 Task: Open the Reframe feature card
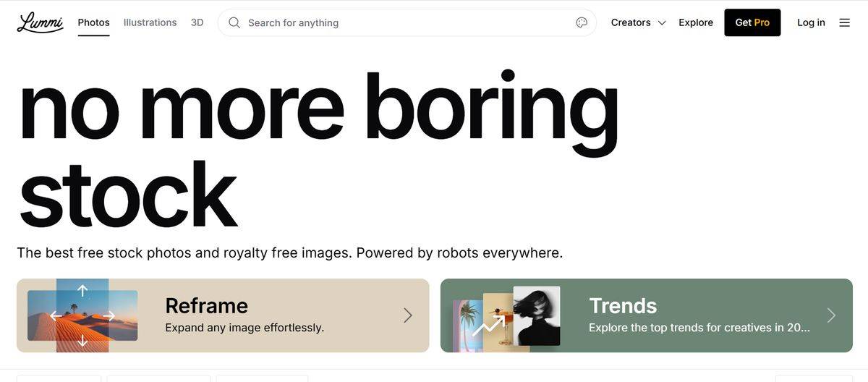click(x=223, y=315)
